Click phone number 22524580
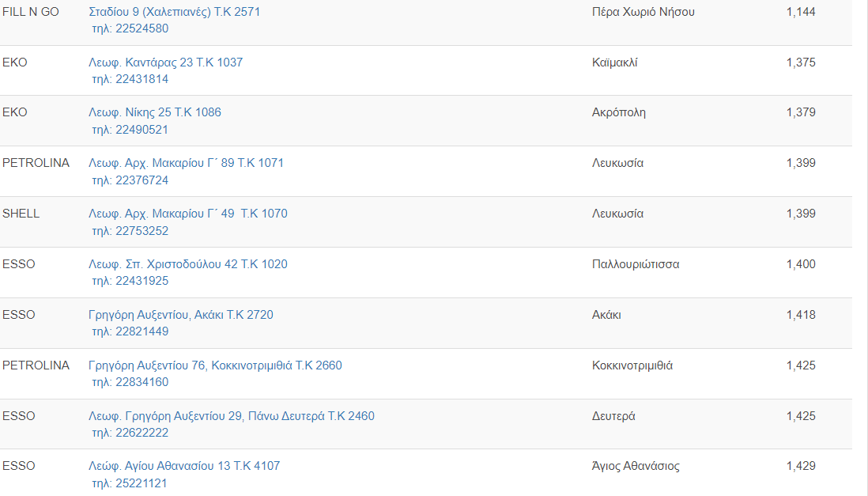The image size is (868, 496). coord(130,28)
